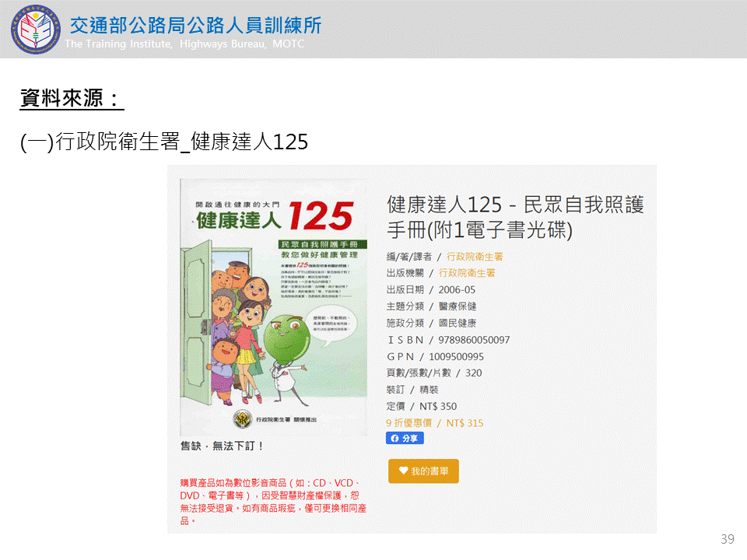Click the 定價 NT$ 350 list price

(x=421, y=406)
